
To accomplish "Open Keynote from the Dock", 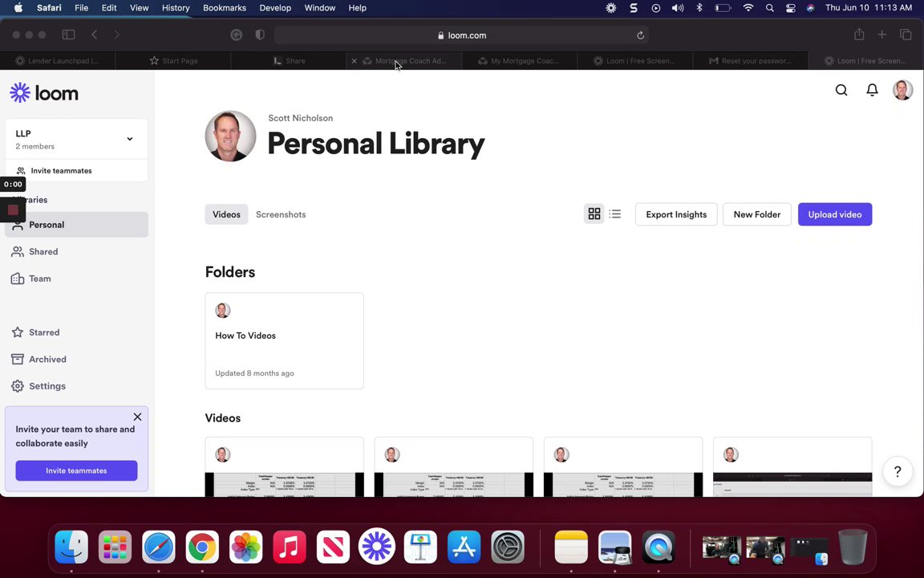I will pyautogui.click(x=420, y=547).
